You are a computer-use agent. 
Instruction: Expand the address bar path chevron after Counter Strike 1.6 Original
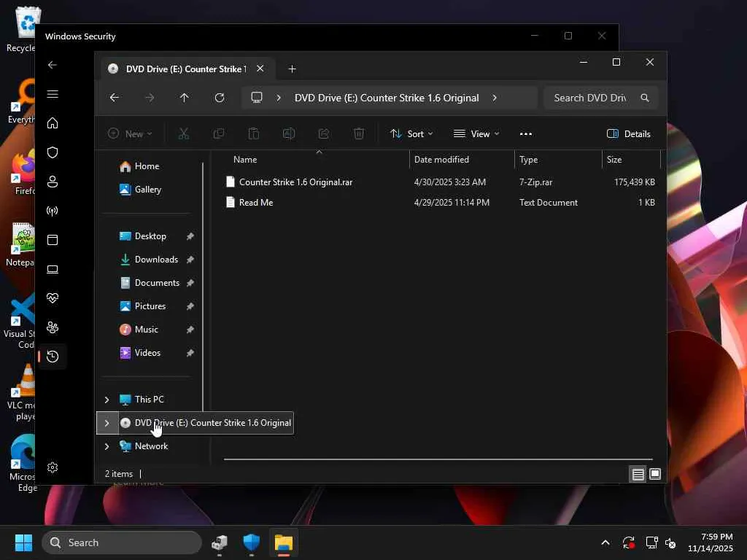[x=495, y=98]
